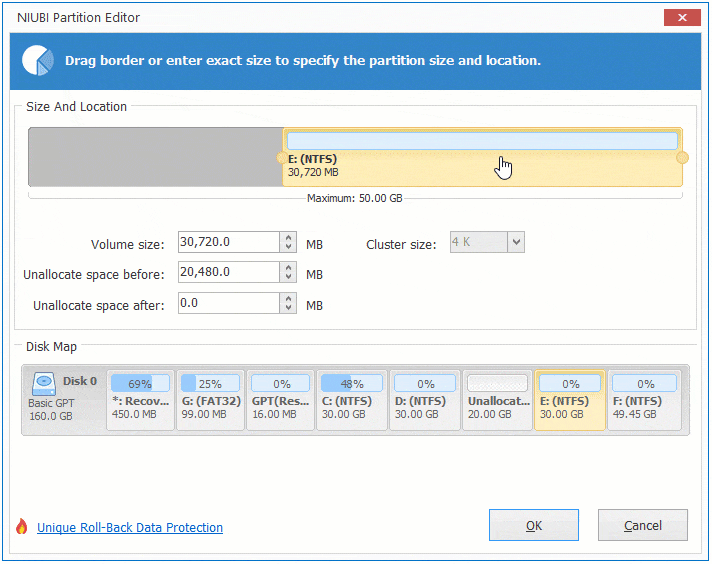Click the Volume size input field

tap(228, 242)
